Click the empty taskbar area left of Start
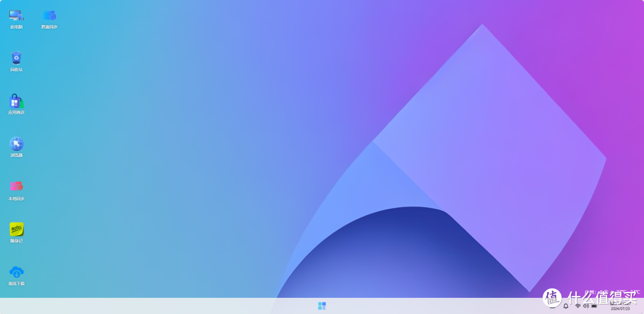Viewport: 644px width, 314px height. (179, 306)
